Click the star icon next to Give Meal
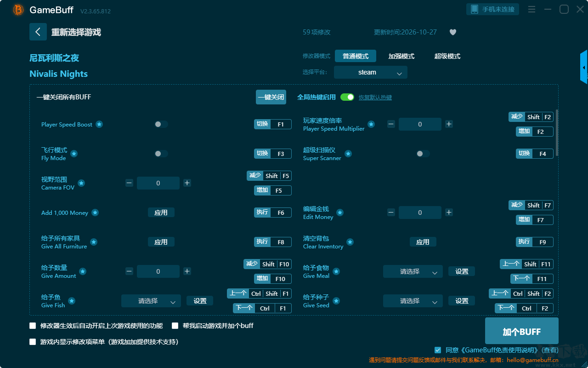 click(x=336, y=271)
